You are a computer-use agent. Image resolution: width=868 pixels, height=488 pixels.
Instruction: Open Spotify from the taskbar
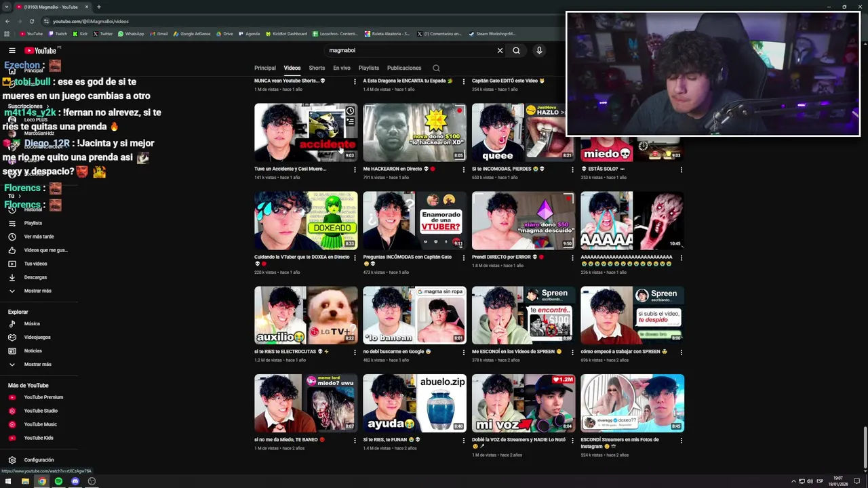point(58,481)
